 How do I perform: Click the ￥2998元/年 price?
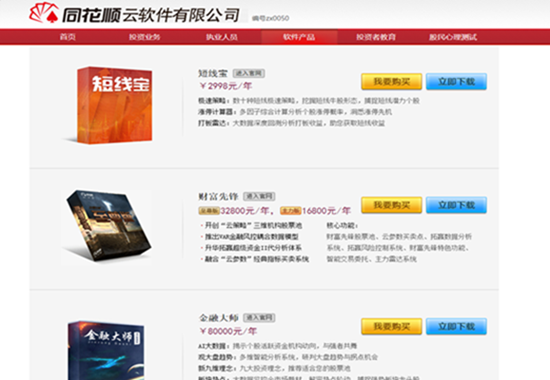(225, 86)
